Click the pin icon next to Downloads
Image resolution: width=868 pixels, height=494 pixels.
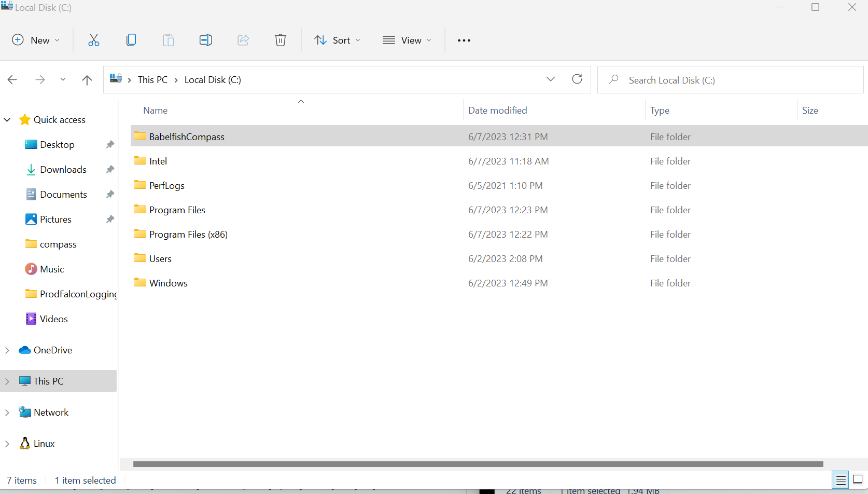point(110,170)
